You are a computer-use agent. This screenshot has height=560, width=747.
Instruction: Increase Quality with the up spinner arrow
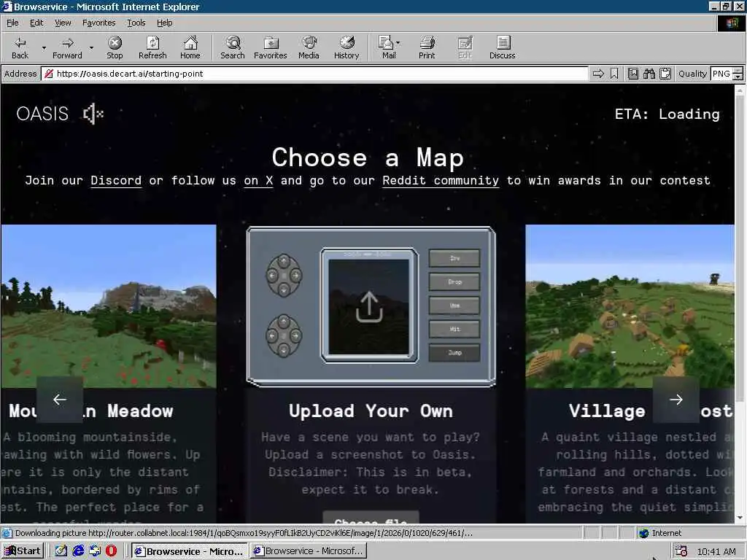738,71
